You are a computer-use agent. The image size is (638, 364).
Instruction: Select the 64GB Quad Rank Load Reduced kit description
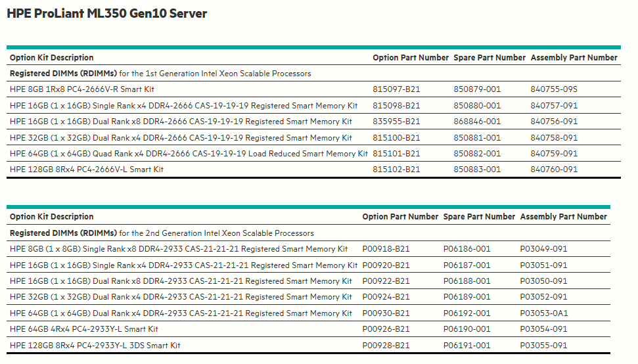click(x=189, y=153)
